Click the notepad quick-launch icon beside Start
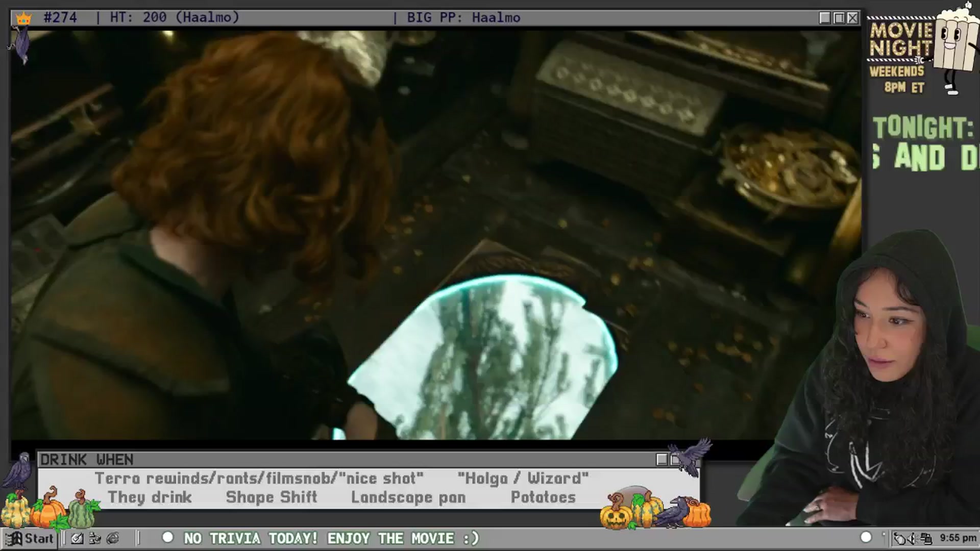Screen dimensions: 980x551 pyautogui.click(x=77, y=538)
